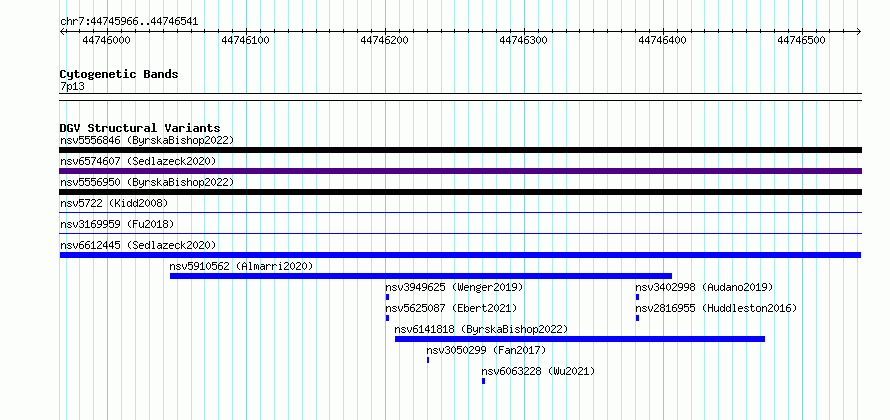This screenshot has height=420, width=890.
Task: Click the nsv3402998 (Audano2019) label
Action: click(704, 287)
